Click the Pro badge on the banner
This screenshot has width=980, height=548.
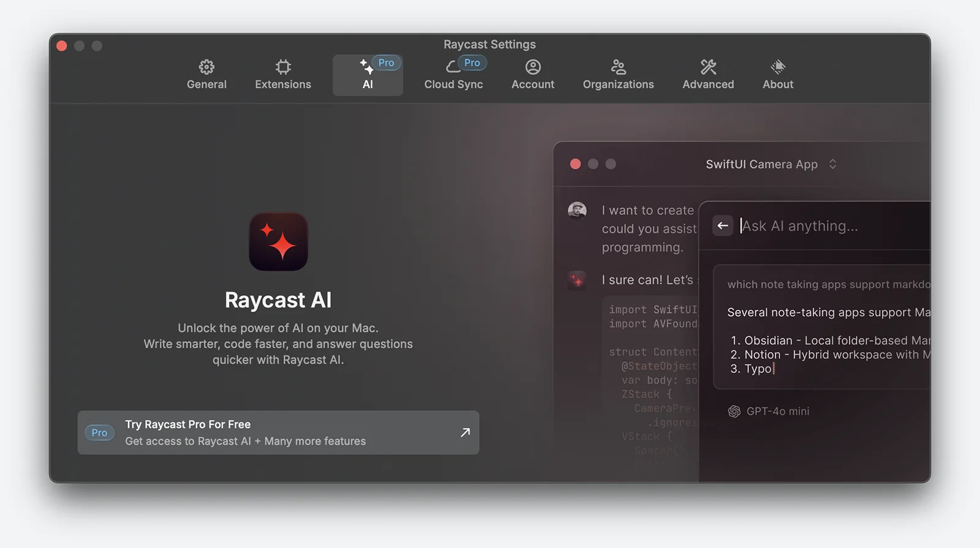pyautogui.click(x=99, y=432)
